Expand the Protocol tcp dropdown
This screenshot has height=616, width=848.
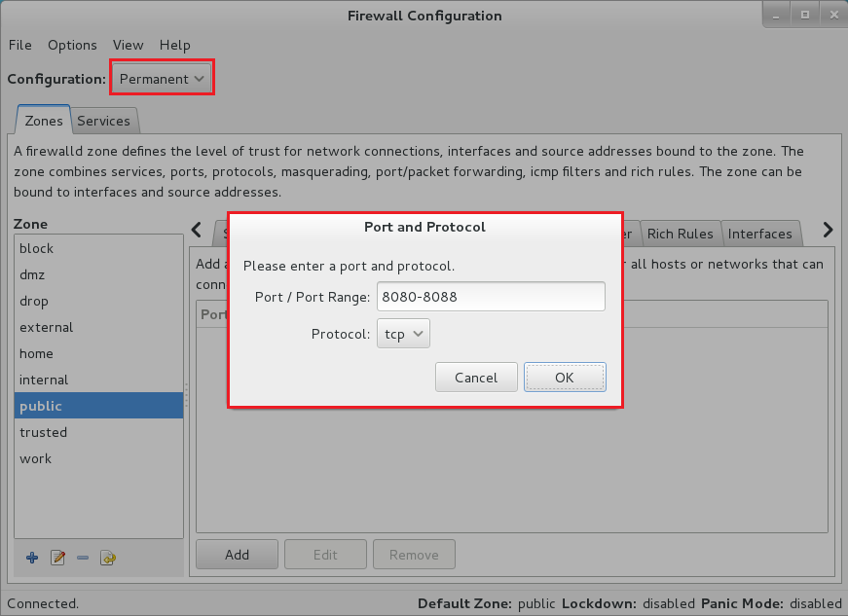403,334
